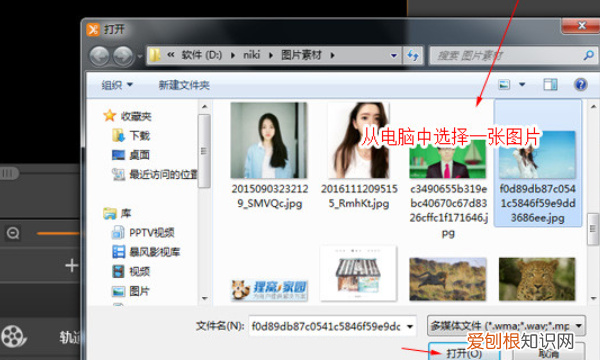
Task: Click the film reel icon in the editor
Action: coord(14,336)
